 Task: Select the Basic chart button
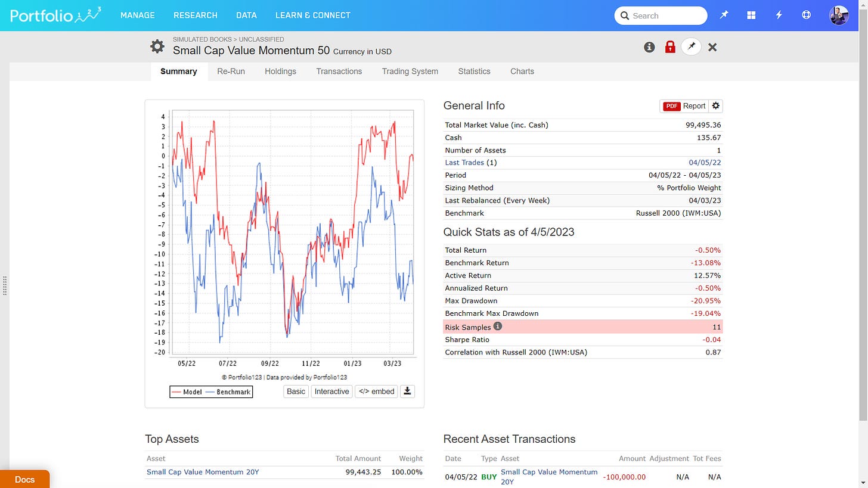pos(296,391)
